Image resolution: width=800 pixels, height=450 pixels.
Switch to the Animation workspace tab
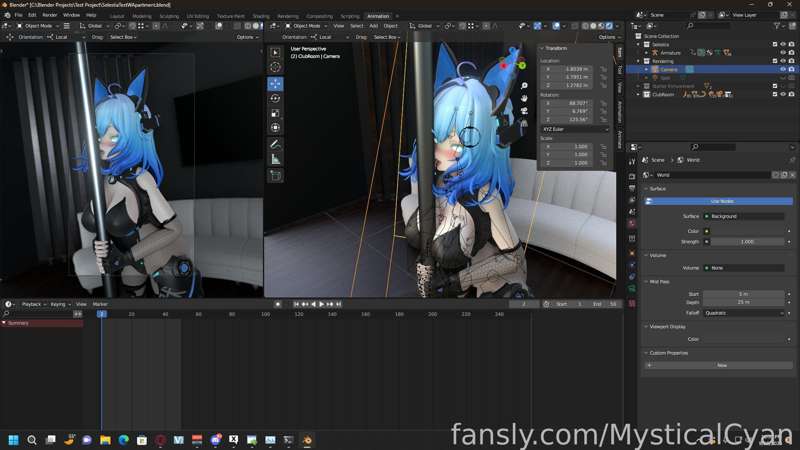click(x=378, y=16)
